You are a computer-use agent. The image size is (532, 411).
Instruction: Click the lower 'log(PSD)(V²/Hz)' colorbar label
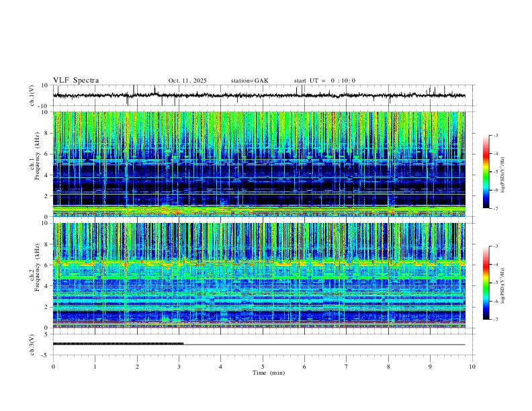[x=503, y=285]
